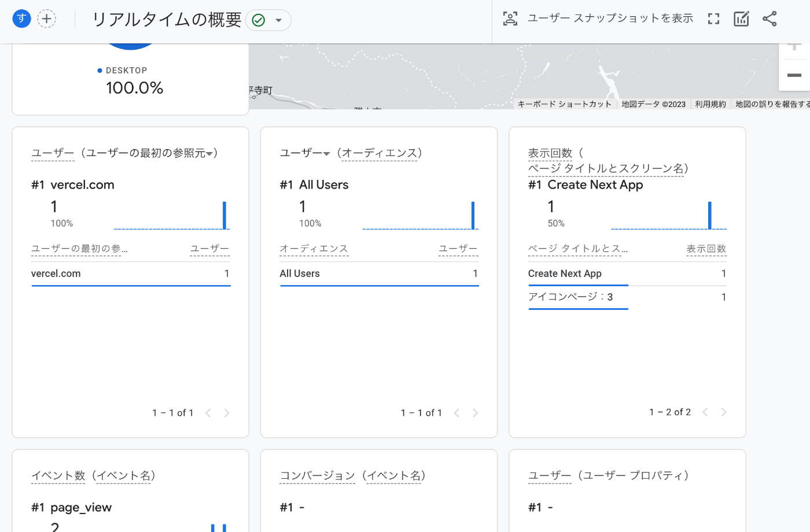Click ユーザーの最初の参… column header
The image size is (810, 532).
click(x=79, y=249)
